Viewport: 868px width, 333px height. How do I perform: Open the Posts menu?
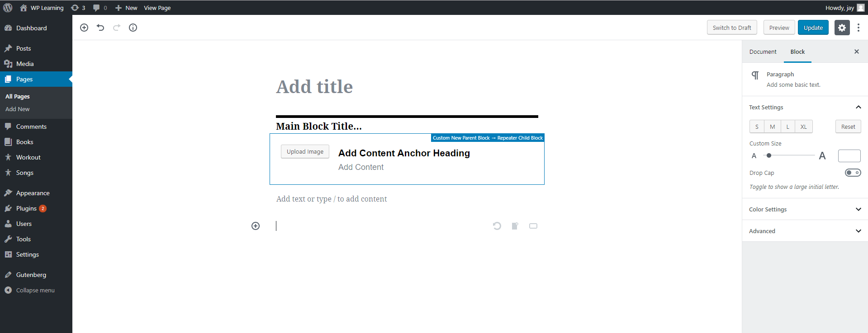tap(36, 48)
